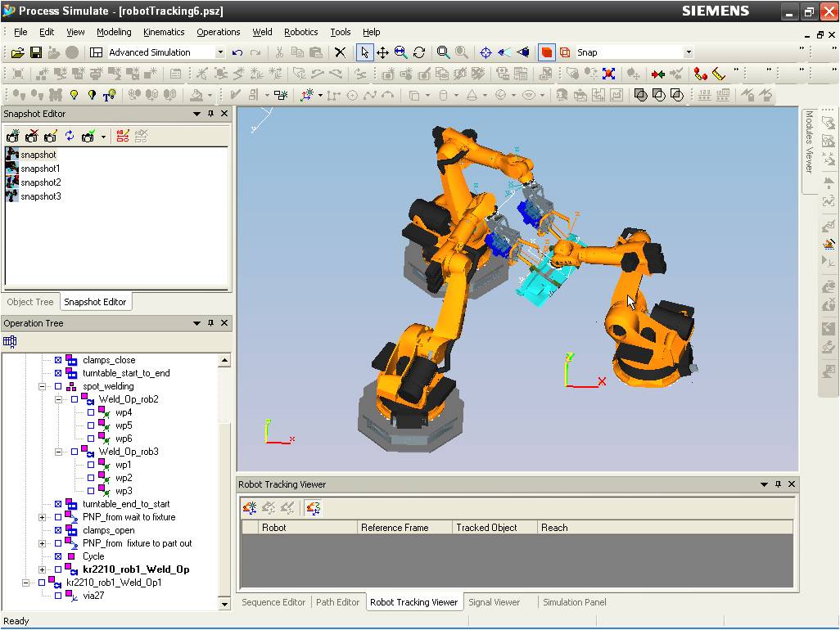The width and height of the screenshot is (840, 630).
Task: Expand PNP_from fixture to part out node
Action: click(42, 544)
